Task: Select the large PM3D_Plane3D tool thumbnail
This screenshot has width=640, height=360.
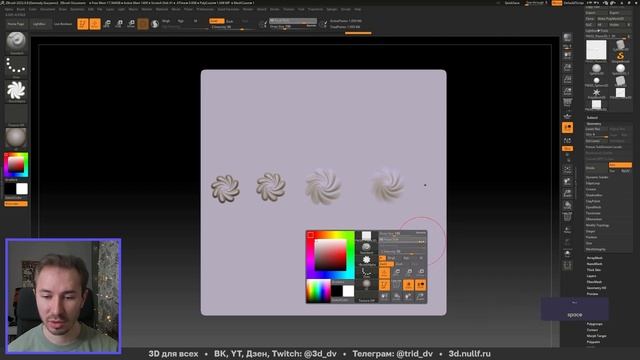Action: coord(596,50)
